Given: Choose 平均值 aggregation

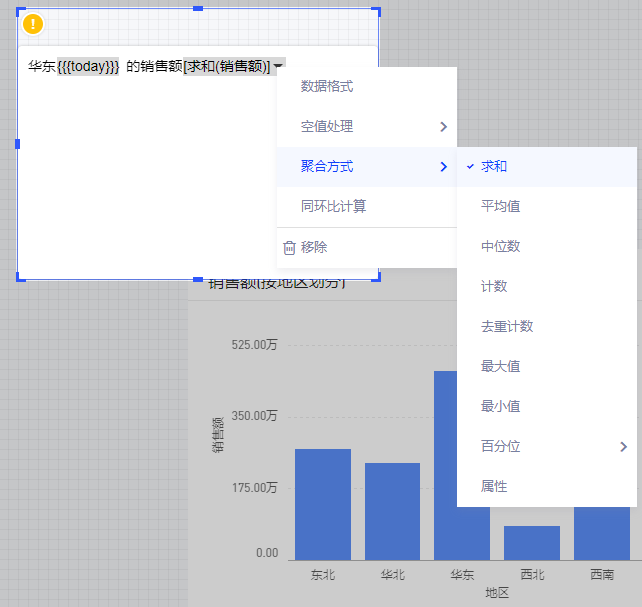Looking at the screenshot, I should [500, 206].
